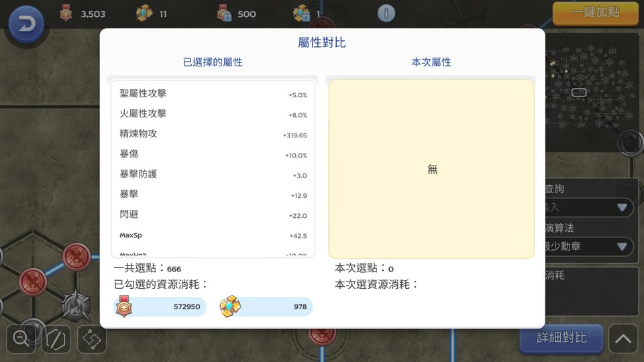Tap the medal currency icon showing 3,503
Image resolution: width=644 pixels, height=362 pixels.
(66, 13)
